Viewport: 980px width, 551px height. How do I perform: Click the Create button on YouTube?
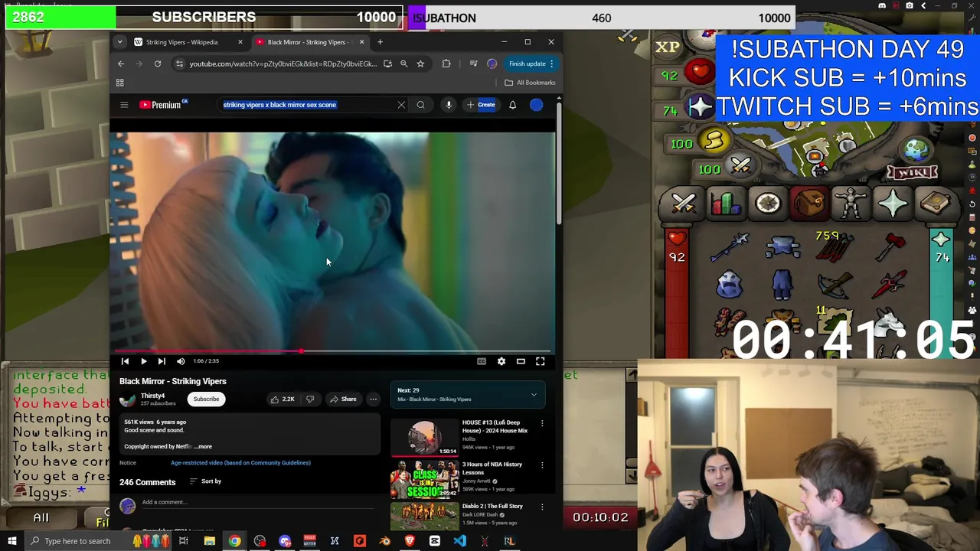[x=481, y=105]
